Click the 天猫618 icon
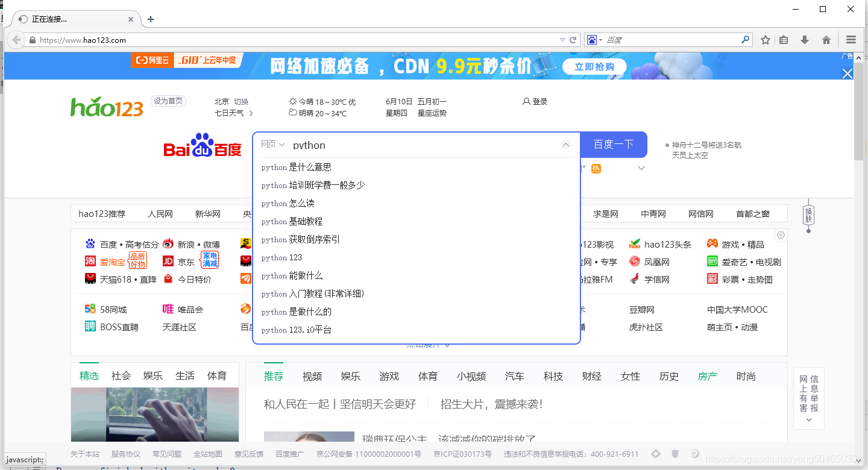The width and height of the screenshot is (868, 470). click(90, 279)
